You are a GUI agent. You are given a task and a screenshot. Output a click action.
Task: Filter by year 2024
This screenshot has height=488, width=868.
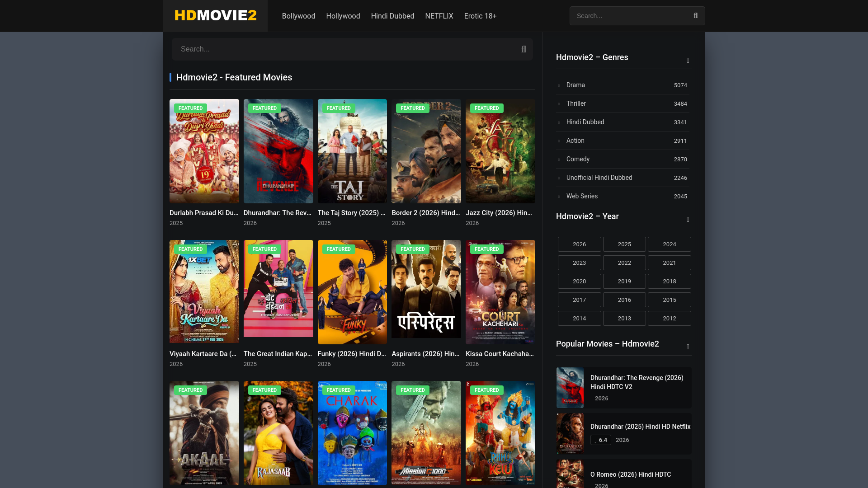click(669, 244)
